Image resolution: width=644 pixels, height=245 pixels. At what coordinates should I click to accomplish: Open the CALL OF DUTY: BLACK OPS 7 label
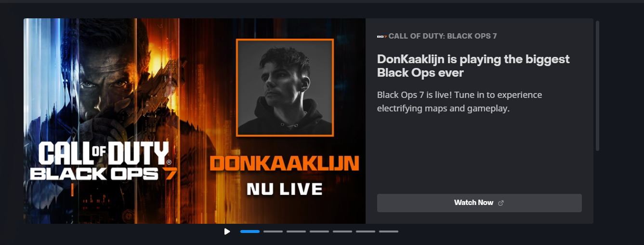click(443, 36)
